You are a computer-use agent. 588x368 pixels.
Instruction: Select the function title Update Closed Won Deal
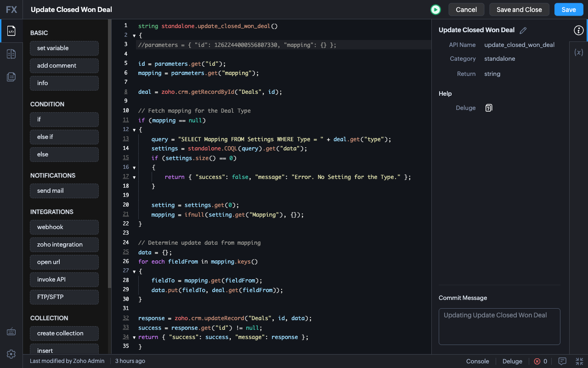click(71, 10)
